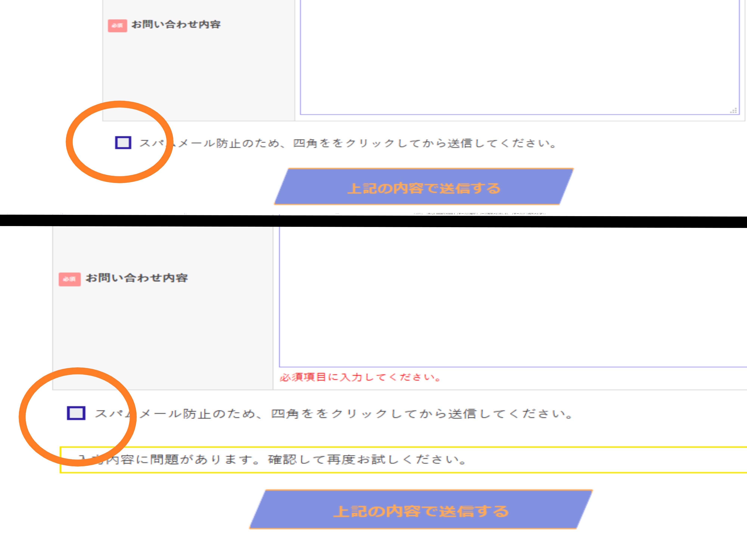Click the red 必須項目に入力してください error message
Screen dimensions: 747x560
point(360,377)
